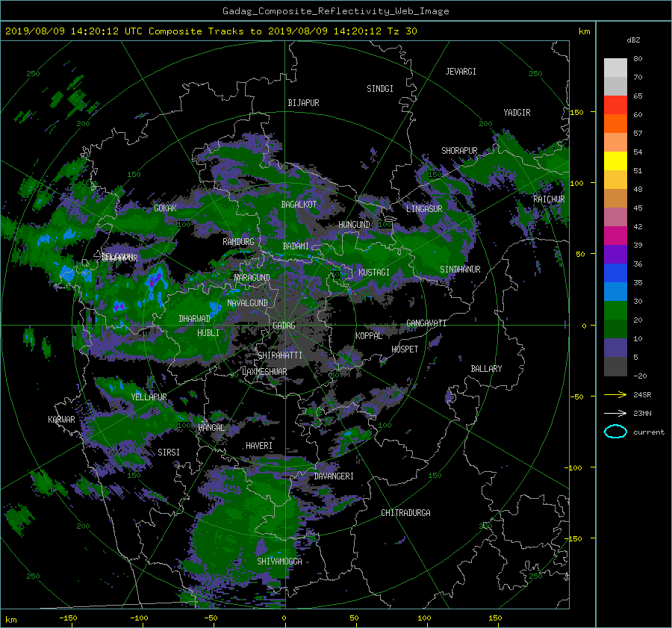This screenshot has width=672, height=628.
Task: Click the CHITRADURGA city label
Action: pyautogui.click(x=405, y=513)
